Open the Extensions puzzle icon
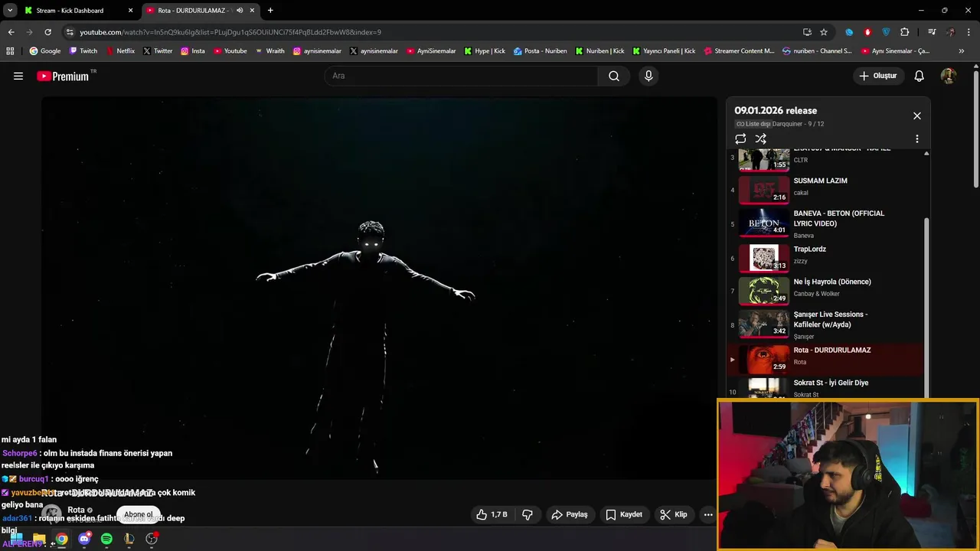This screenshot has height=551, width=980. tap(905, 32)
